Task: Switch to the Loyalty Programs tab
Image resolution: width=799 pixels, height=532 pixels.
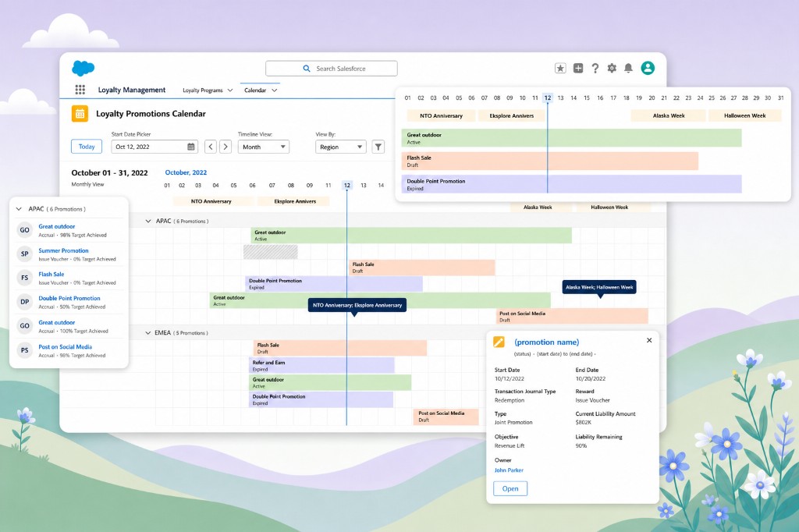Action: click(x=203, y=90)
